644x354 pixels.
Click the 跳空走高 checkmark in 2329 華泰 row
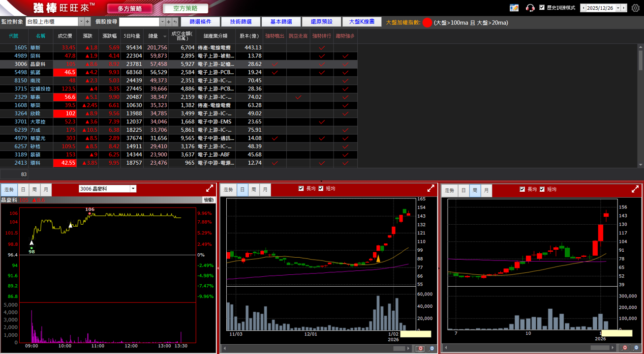point(298,97)
